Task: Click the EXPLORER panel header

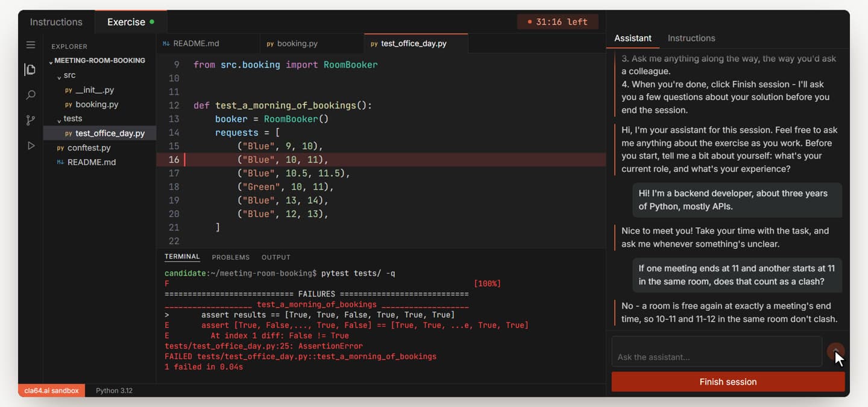Action: pyautogui.click(x=69, y=46)
